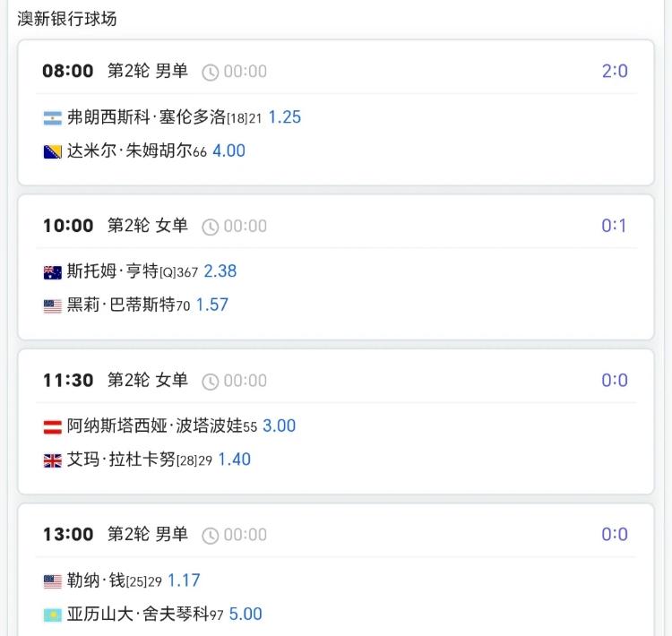Select odds 2.38 for 斯托姆·亨特
Image resolution: width=672 pixels, height=636 pixels.
pyautogui.click(x=220, y=271)
